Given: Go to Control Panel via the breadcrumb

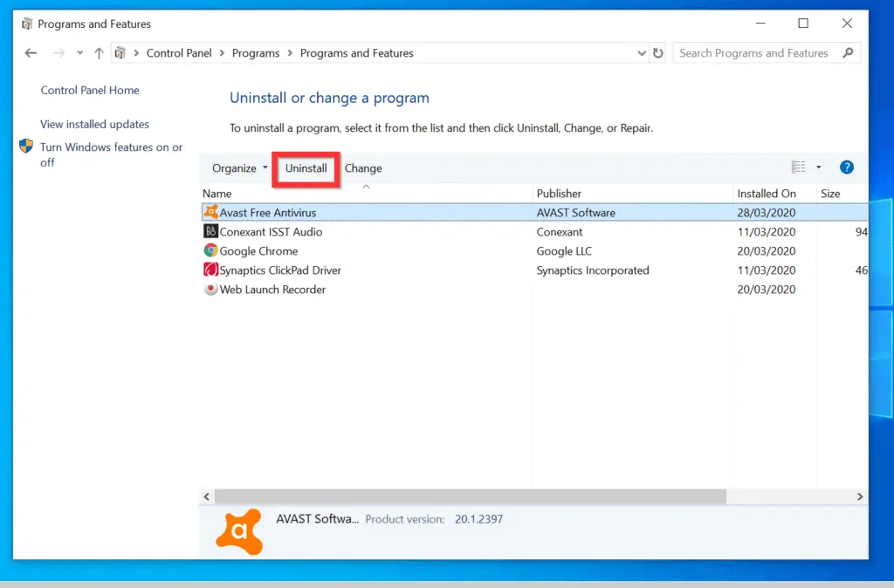Looking at the screenshot, I should tap(178, 52).
